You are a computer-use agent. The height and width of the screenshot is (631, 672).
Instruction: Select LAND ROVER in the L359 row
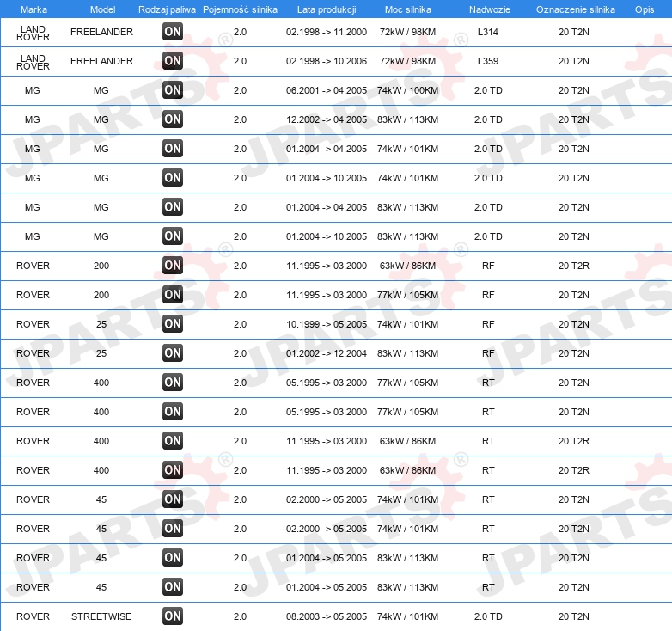tap(33, 62)
